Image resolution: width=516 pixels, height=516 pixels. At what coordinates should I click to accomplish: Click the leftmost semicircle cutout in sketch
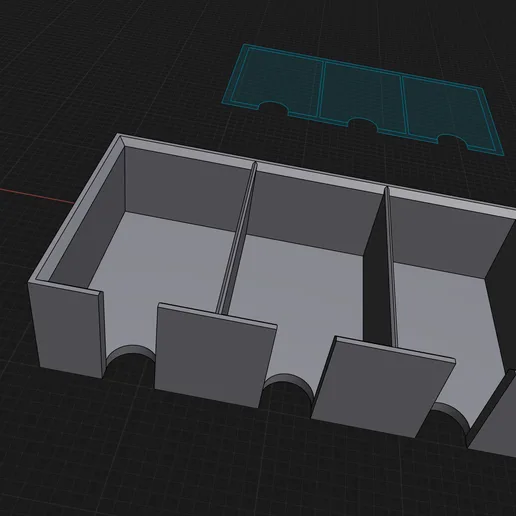coord(273,108)
